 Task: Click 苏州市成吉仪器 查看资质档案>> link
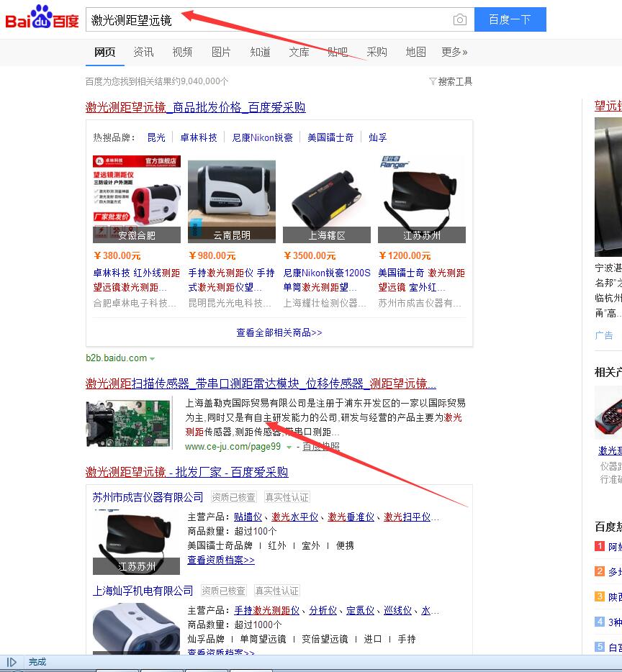tap(221, 560)
